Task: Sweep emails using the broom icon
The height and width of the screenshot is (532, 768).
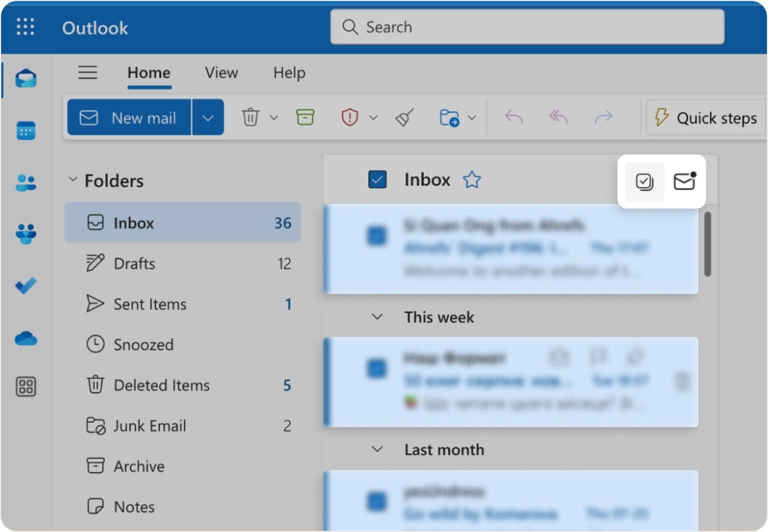Action: click(x=404, y=117)
